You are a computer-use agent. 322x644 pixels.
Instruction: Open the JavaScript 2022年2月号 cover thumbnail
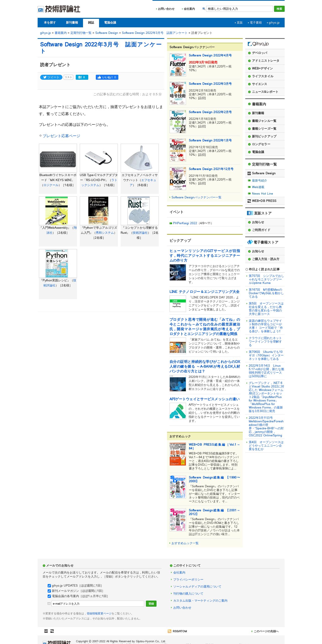[178, 122]
